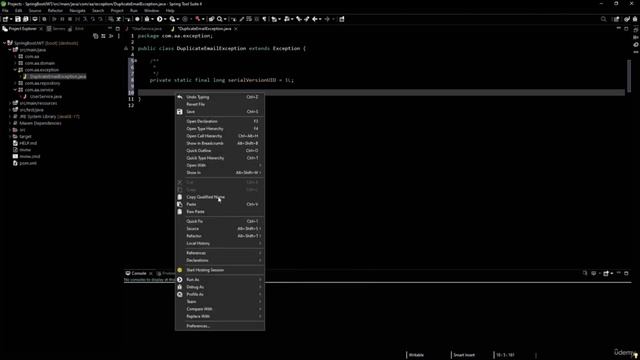Click the Quick Access search icon at toolbar right
This screenshot has width=640, height=360.
603,19
